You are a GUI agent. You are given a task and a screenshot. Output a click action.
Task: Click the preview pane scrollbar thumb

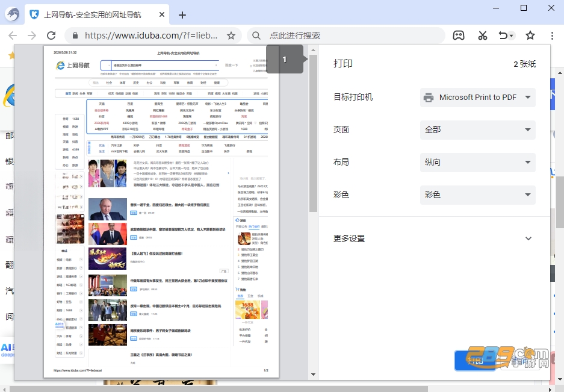[313, 133]
